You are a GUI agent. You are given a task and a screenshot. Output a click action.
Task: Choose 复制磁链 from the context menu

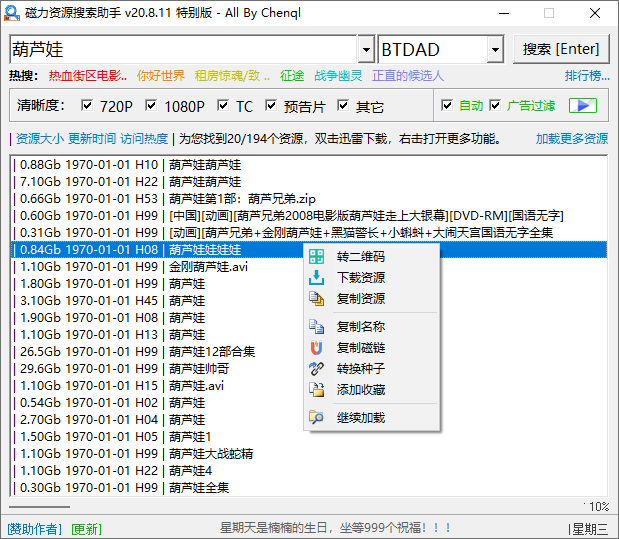pyautogui.click(x=361, y=348)
